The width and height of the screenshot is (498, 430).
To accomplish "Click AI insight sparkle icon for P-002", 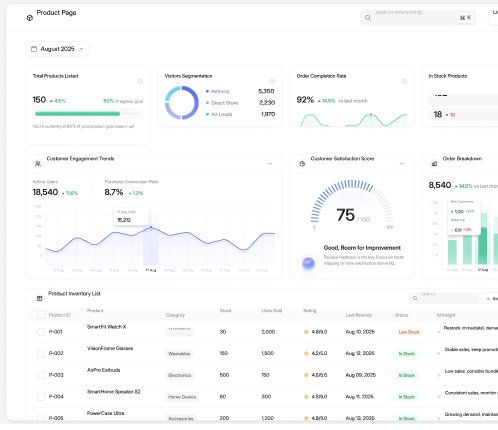I will (x=439, y=354).
